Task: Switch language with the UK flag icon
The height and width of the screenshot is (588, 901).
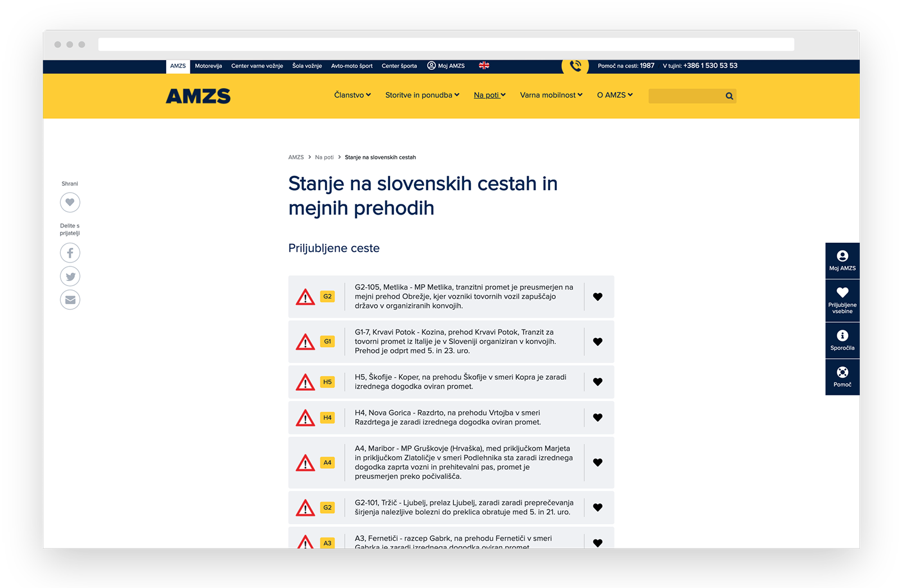Action: [x=484, y=66]
